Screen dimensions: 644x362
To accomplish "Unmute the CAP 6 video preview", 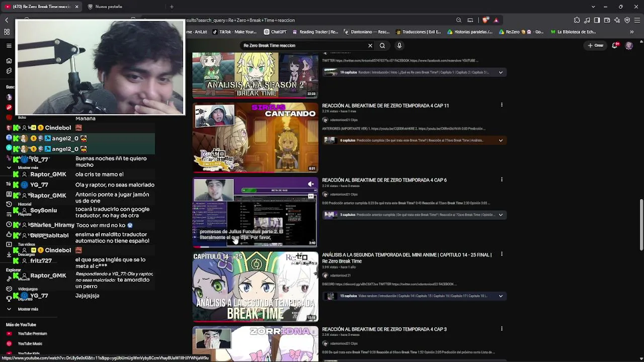I will 311,185.
